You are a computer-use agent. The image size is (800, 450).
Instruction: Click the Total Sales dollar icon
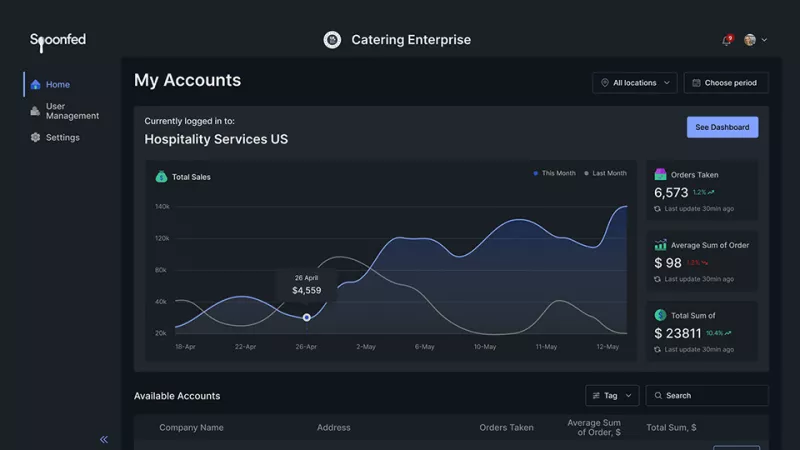[x=161, y=177]
